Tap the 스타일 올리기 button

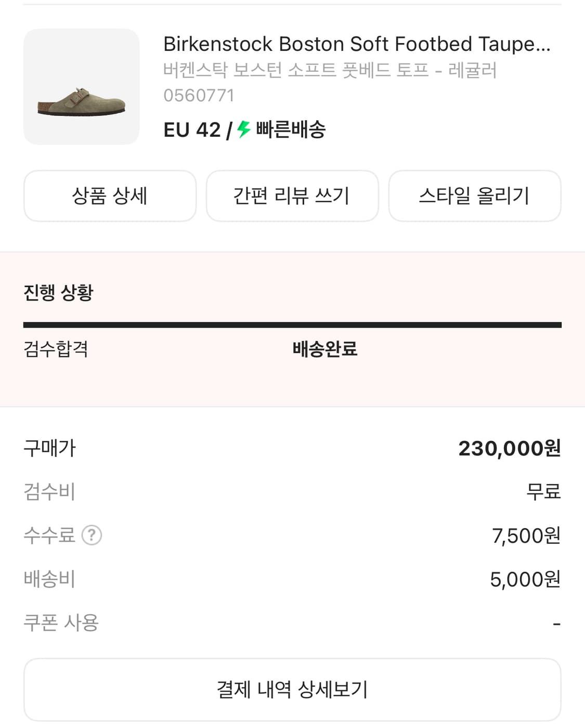474,196
